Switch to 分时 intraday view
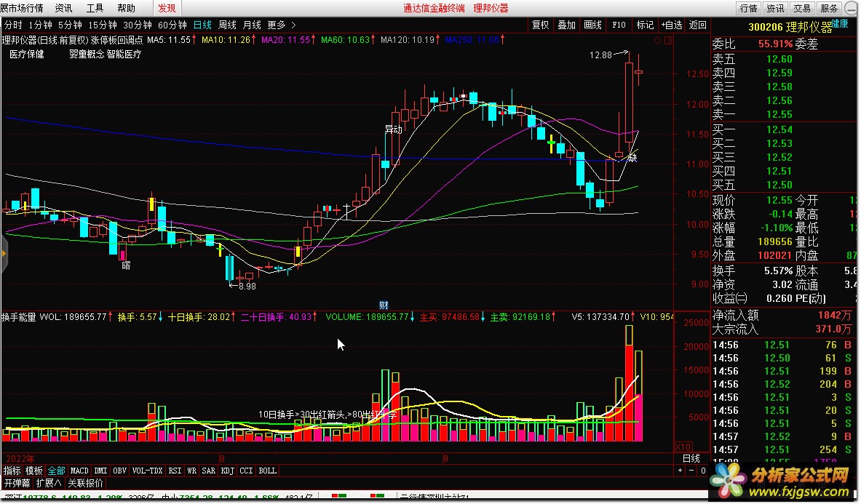This screenshot has height=504, width=861. (x=13, y=25)
